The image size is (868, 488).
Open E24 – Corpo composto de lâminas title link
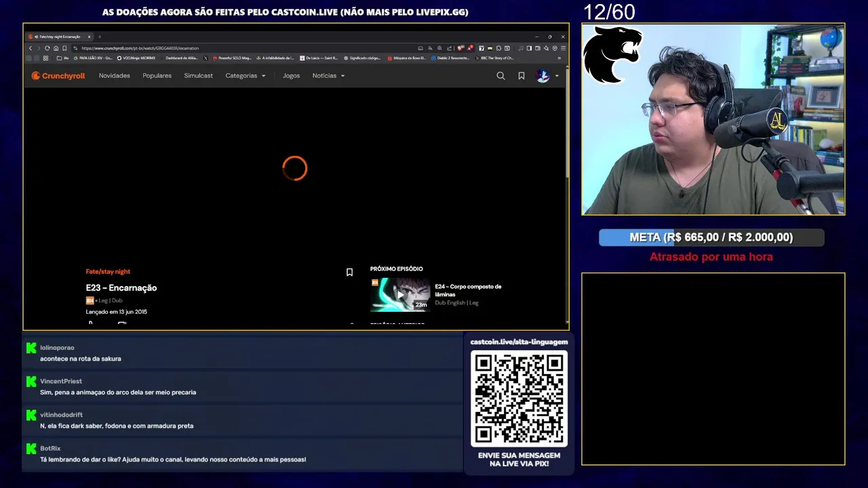(469, 290)
